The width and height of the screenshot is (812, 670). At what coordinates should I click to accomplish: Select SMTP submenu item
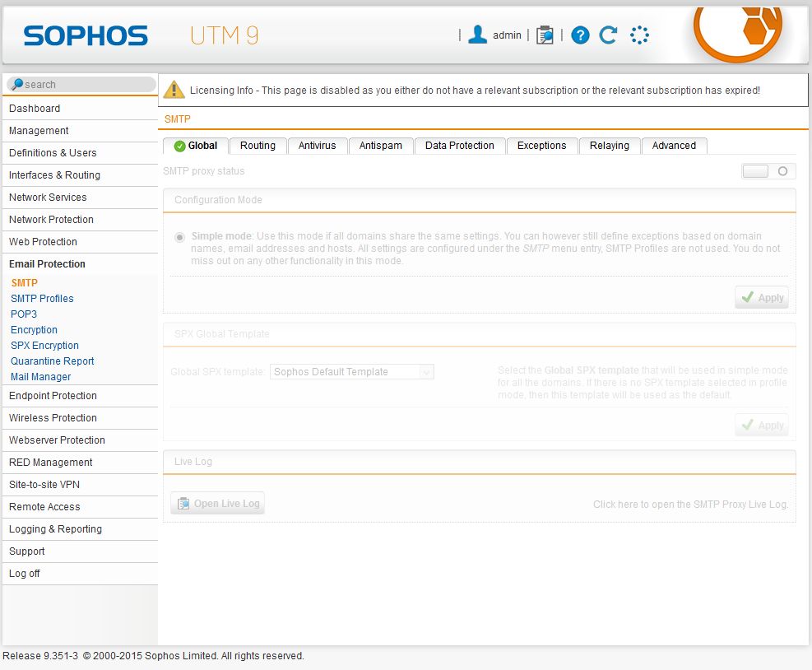[x=25, y=283]
